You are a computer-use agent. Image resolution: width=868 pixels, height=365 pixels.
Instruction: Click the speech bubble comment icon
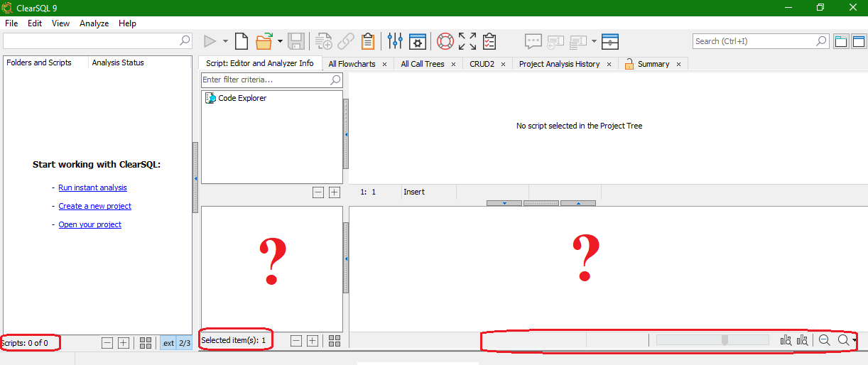533,41
